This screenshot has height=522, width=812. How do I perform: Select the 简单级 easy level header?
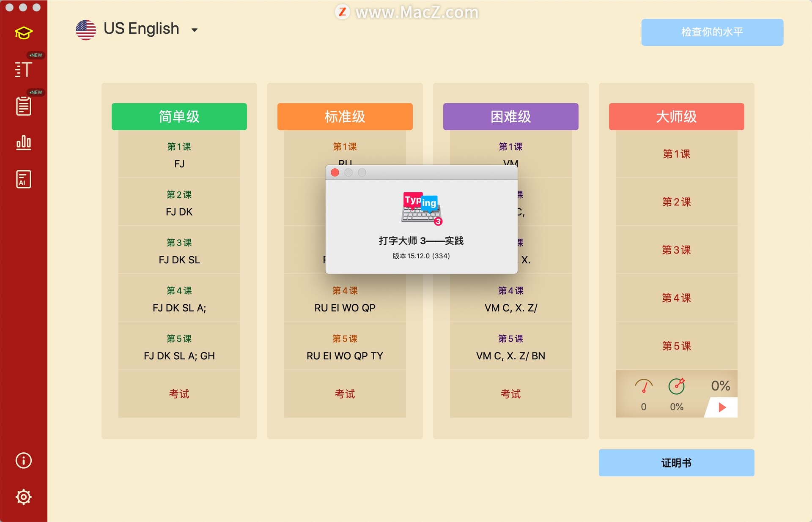[x=179, y=117]
